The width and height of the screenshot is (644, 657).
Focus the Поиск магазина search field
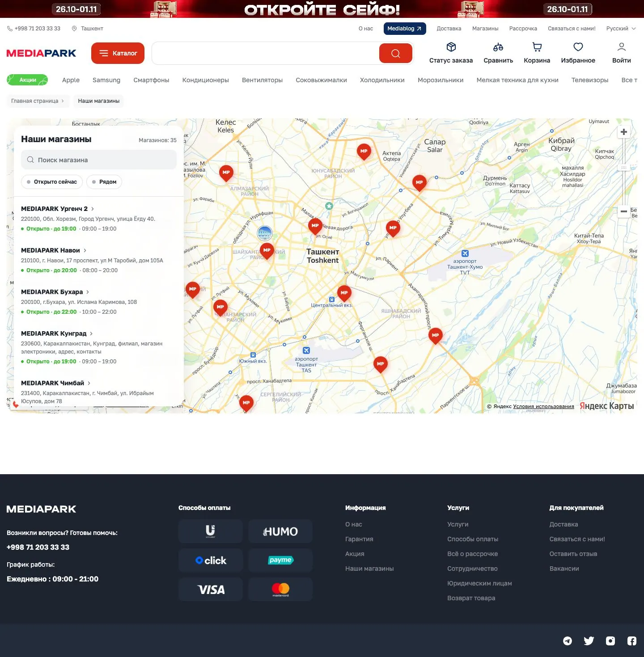[99, 160]
